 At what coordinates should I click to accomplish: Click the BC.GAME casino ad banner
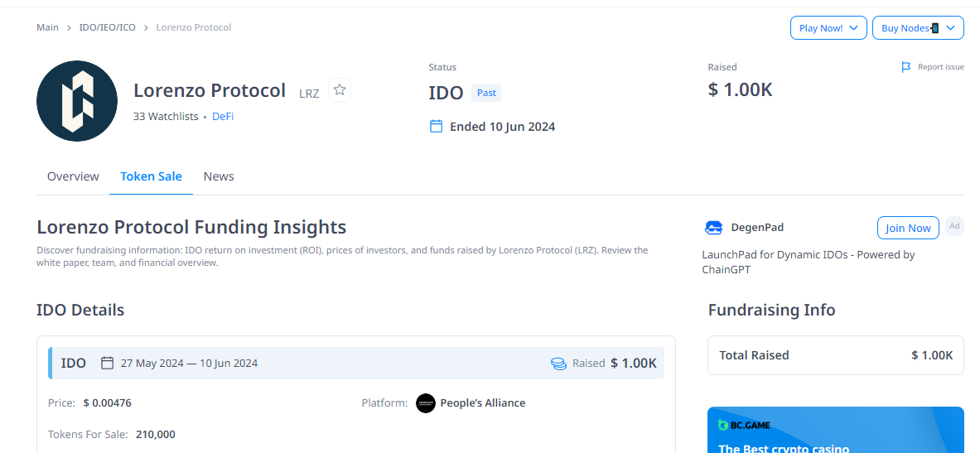click(x=836, y=430)
